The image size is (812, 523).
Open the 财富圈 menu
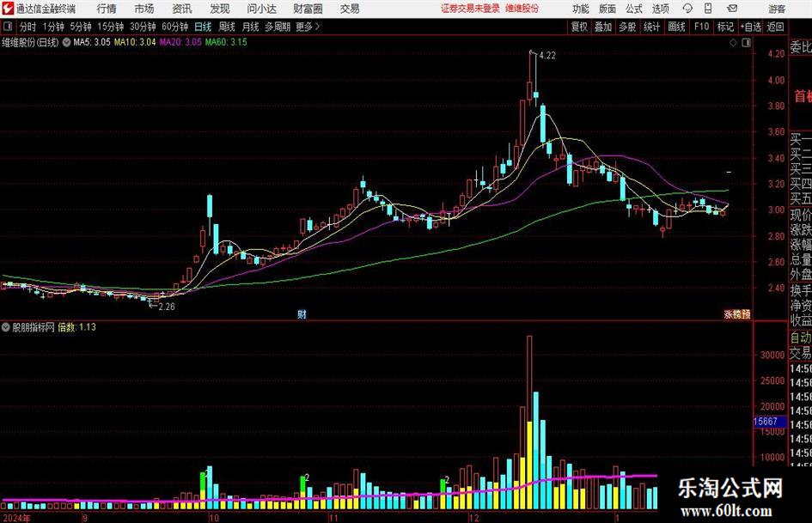click(x=308, y=9)
